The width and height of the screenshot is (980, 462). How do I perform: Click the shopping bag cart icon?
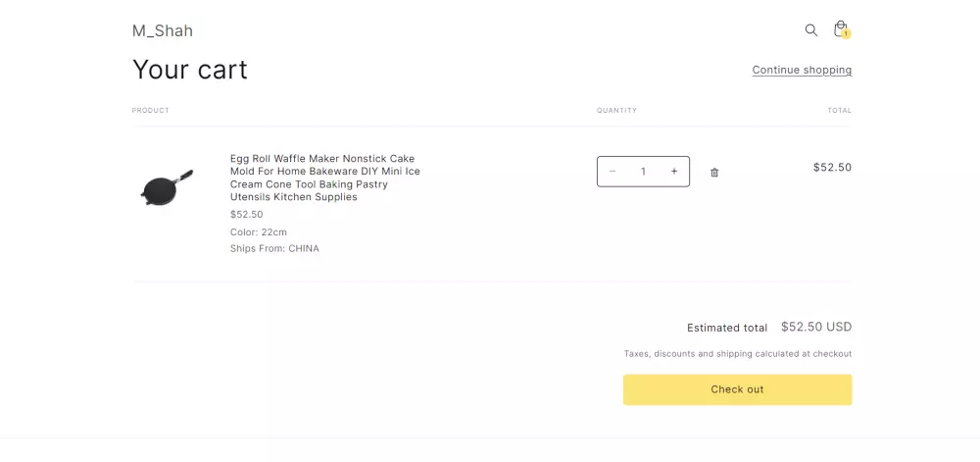pos(840,28)
